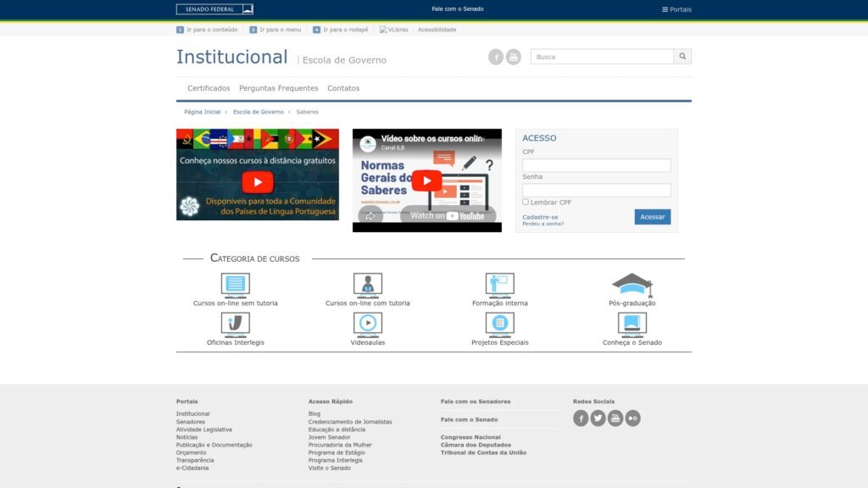Click the Flickr icon in footer
Viewport: 868px width, 488px height.
[632, 418]
